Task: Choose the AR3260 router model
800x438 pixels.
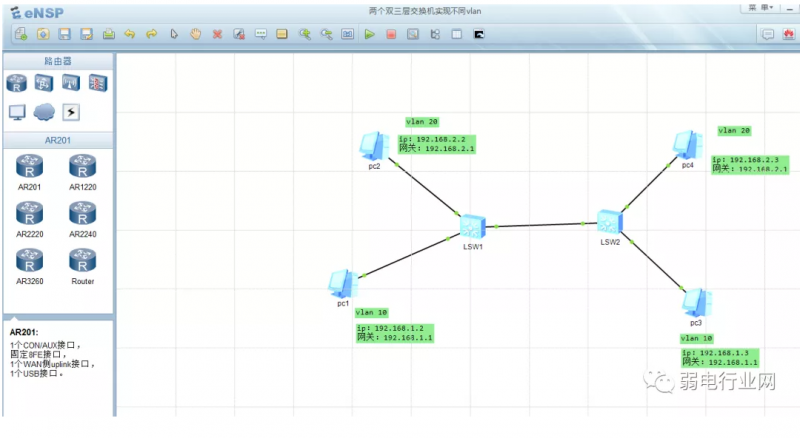Action: tap(29, 262)
